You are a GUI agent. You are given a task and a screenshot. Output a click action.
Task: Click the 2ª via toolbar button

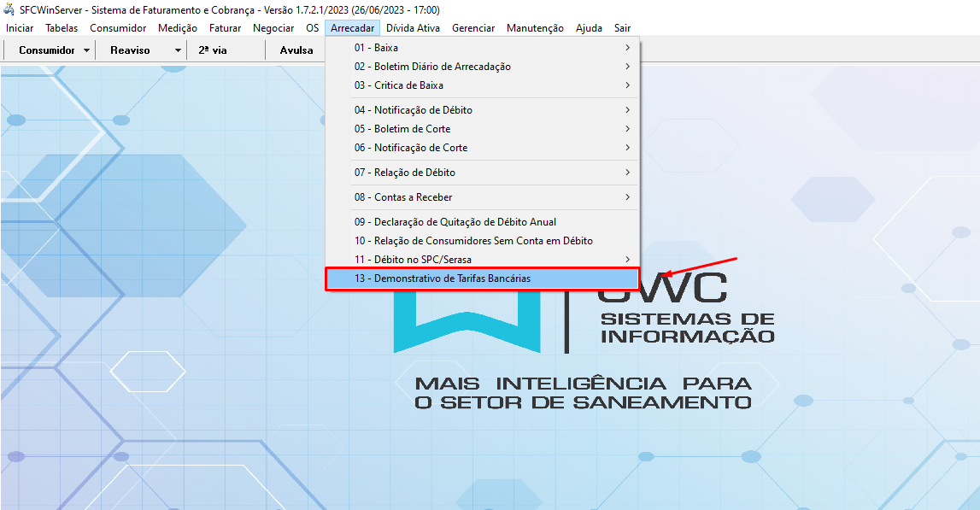[x=213, y=50]
